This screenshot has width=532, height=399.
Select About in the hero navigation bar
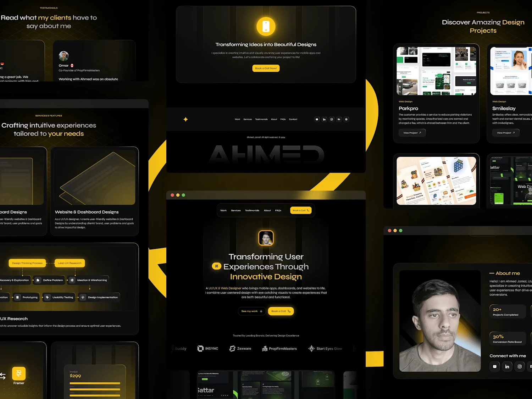(x=267, y=210)
